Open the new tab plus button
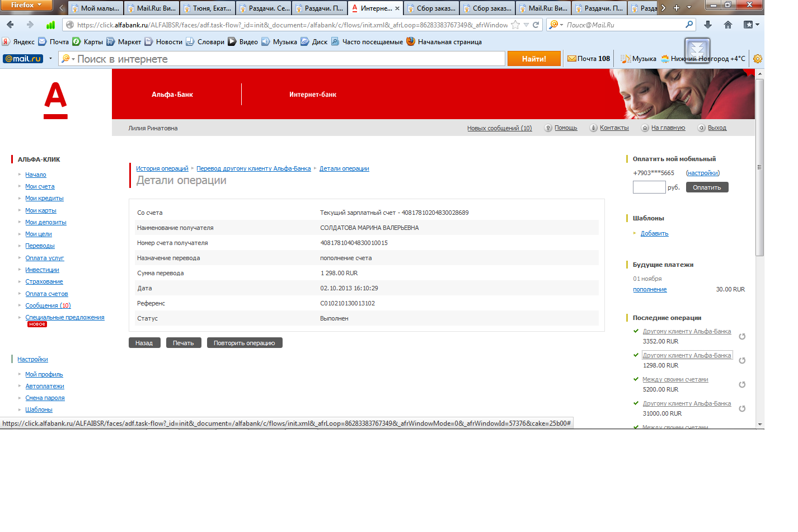The image size is (798, 532). tap(676, 8)
